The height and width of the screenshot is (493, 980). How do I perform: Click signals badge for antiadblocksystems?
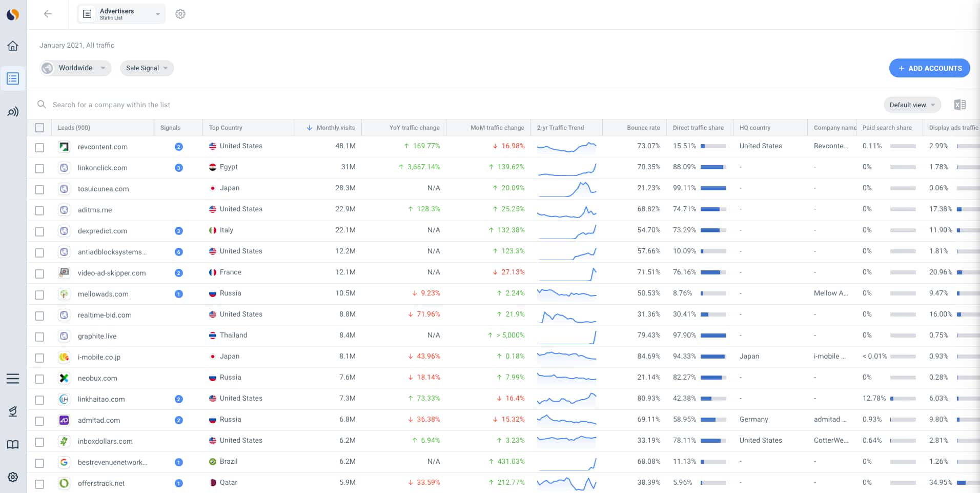(179, 252)
